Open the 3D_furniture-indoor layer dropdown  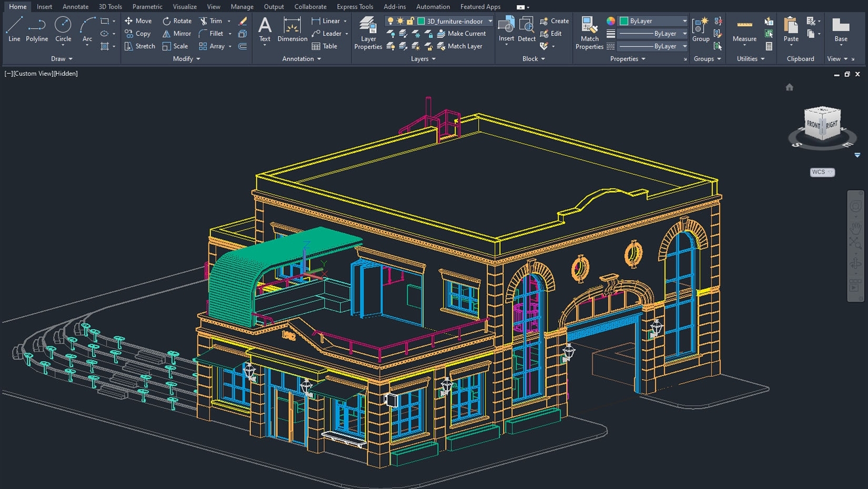point(490,21)
